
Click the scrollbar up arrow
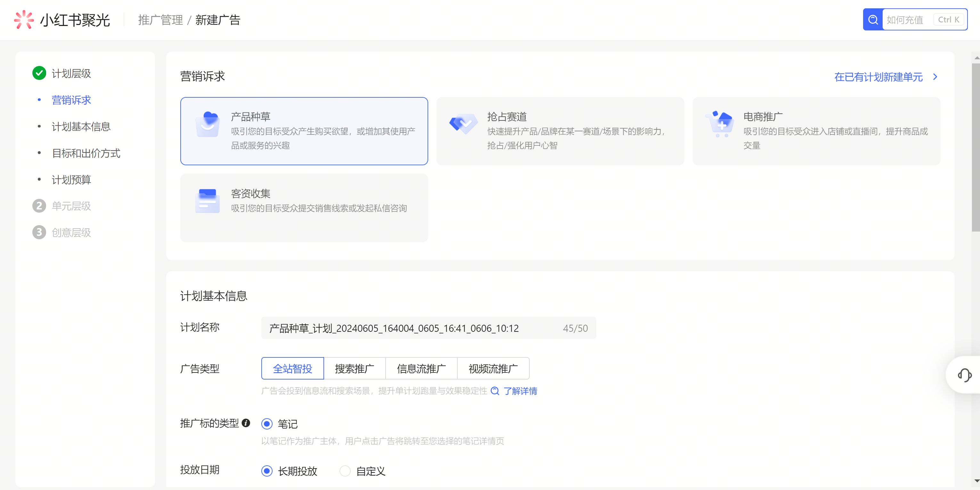point(976,58)
